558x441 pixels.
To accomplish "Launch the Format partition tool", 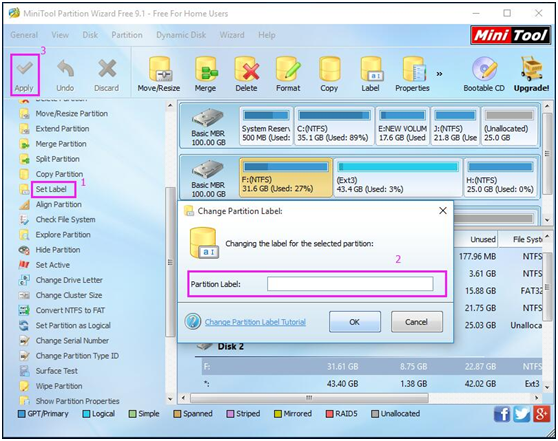I will (x=288, y=75).
